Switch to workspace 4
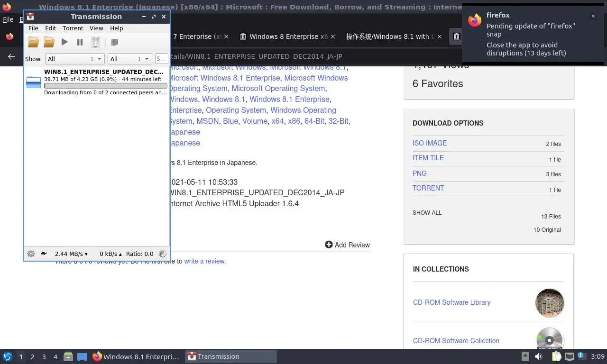The image size is (607, 364). [x=55, y=357]
